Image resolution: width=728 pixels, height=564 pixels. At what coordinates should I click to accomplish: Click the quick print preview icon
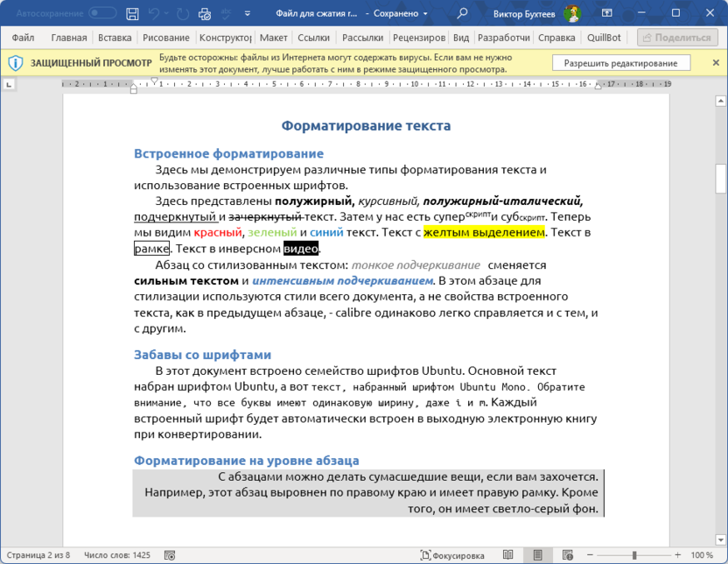[204, 14]
